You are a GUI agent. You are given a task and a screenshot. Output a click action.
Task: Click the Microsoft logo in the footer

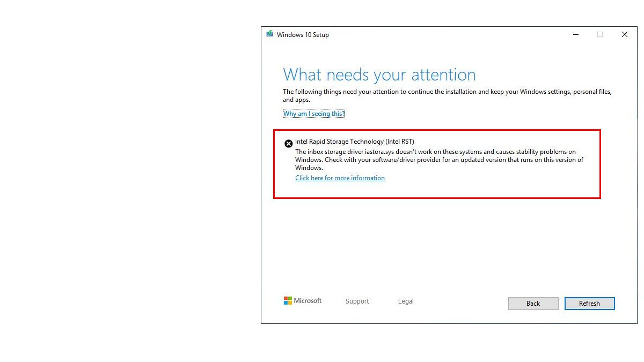303,301
